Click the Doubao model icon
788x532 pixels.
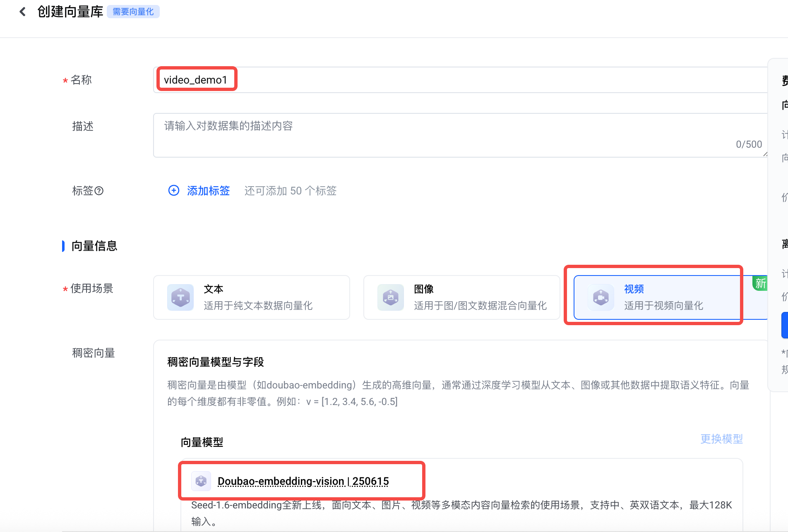tap(201, 481)
